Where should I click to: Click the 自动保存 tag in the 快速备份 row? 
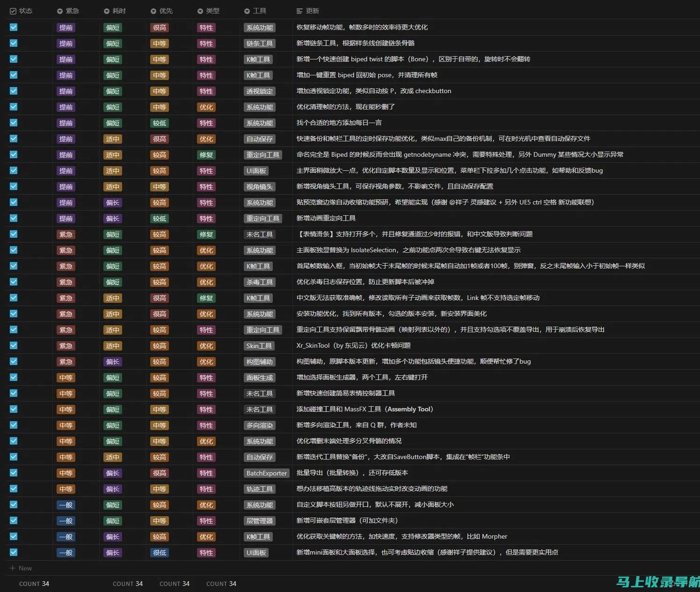tap(260, 139)
